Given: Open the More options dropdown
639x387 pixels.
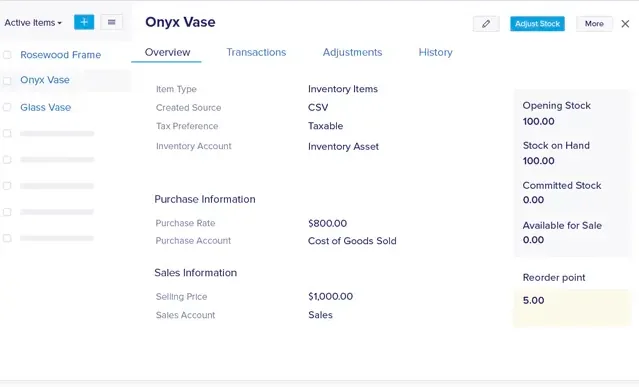Looking at the screenshot, I should pyautogui.click(x=594, y=24).
